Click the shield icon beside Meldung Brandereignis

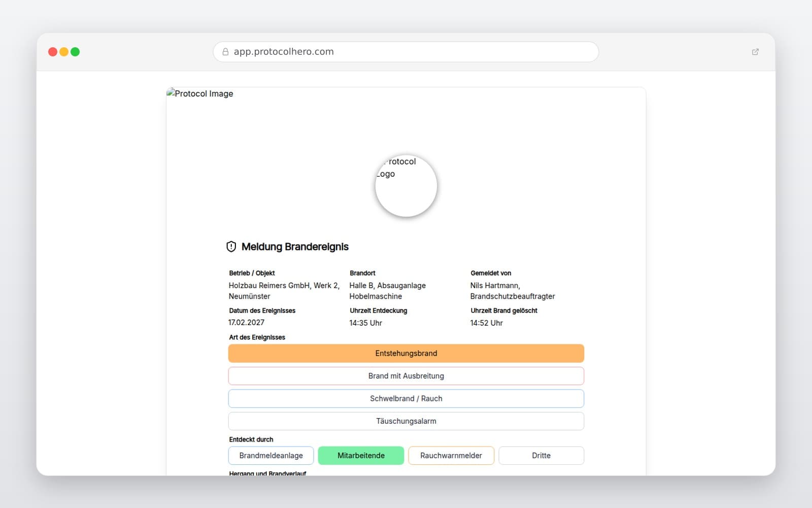point(231,247)
